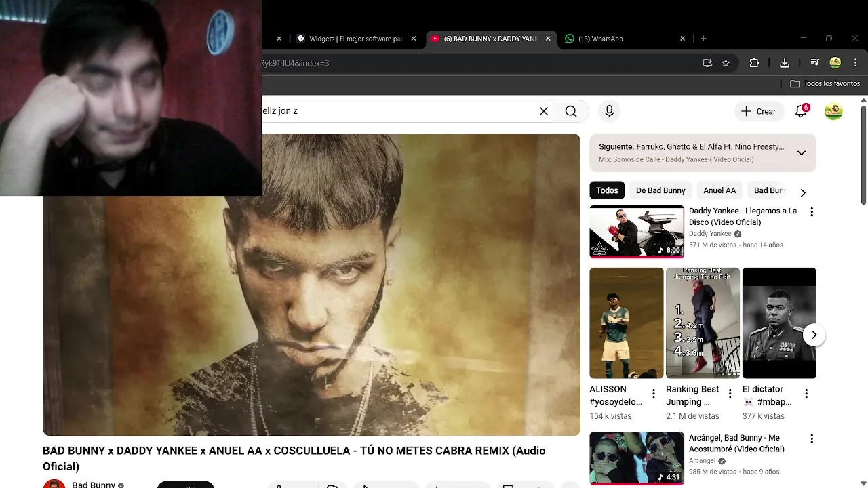
Task: Open the notifications bell
Action: (x=801, y=111)
